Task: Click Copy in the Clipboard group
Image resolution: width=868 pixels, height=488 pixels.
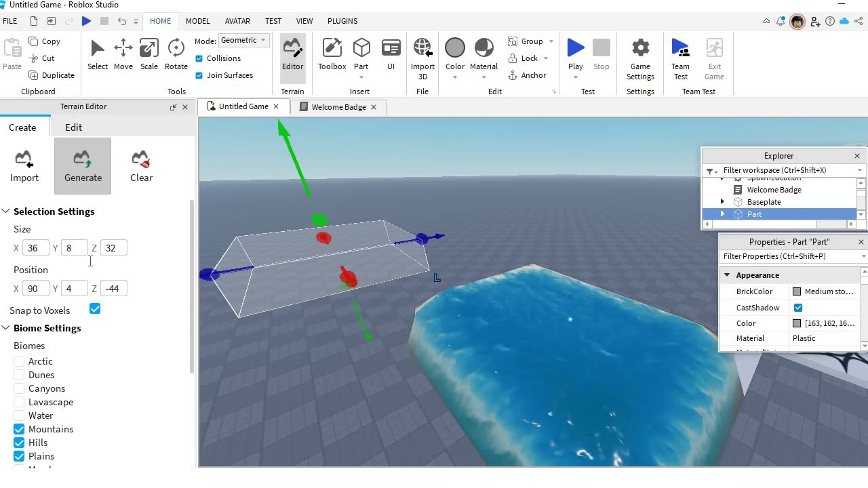Action: 45,41
